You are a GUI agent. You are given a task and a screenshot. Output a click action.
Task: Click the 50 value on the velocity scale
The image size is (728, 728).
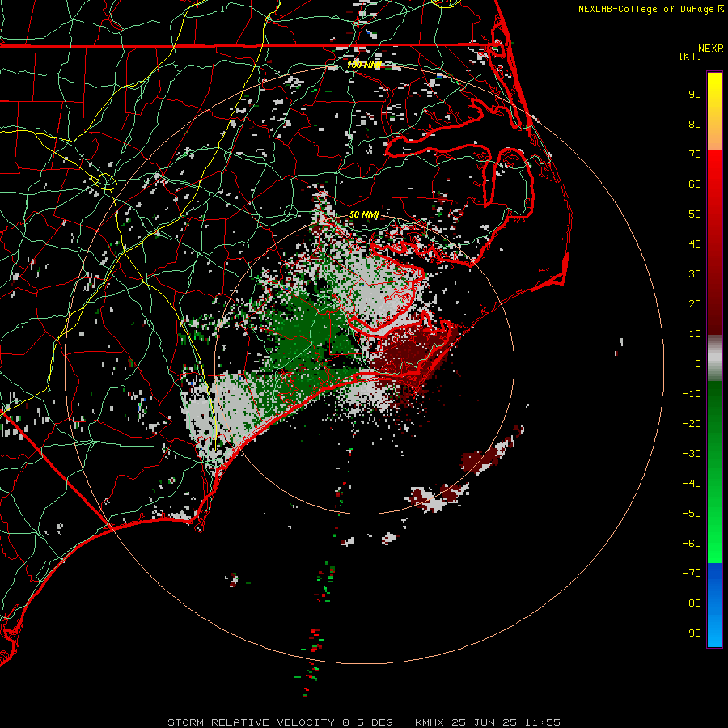pyautogui.click(x=695, y=214)
